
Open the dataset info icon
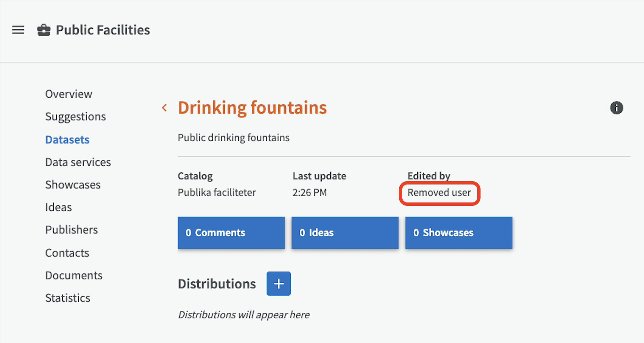pyautogui.click(x=616, y=108)
